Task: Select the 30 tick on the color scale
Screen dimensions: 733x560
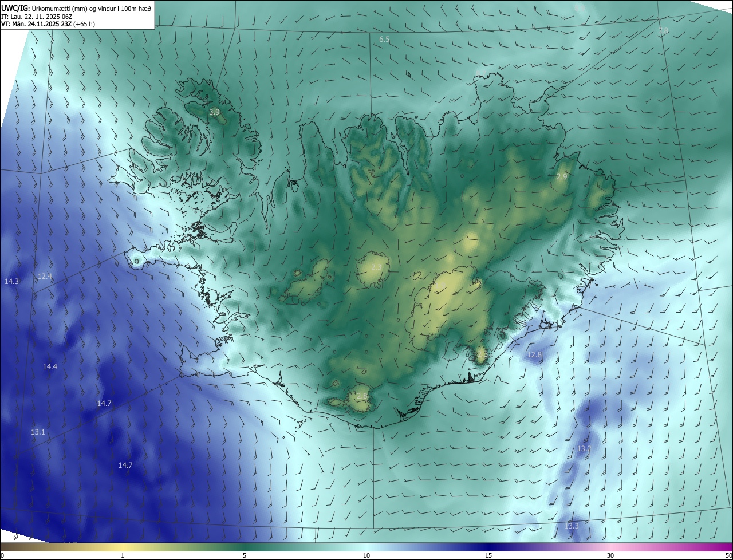Action: pos(610,555)
